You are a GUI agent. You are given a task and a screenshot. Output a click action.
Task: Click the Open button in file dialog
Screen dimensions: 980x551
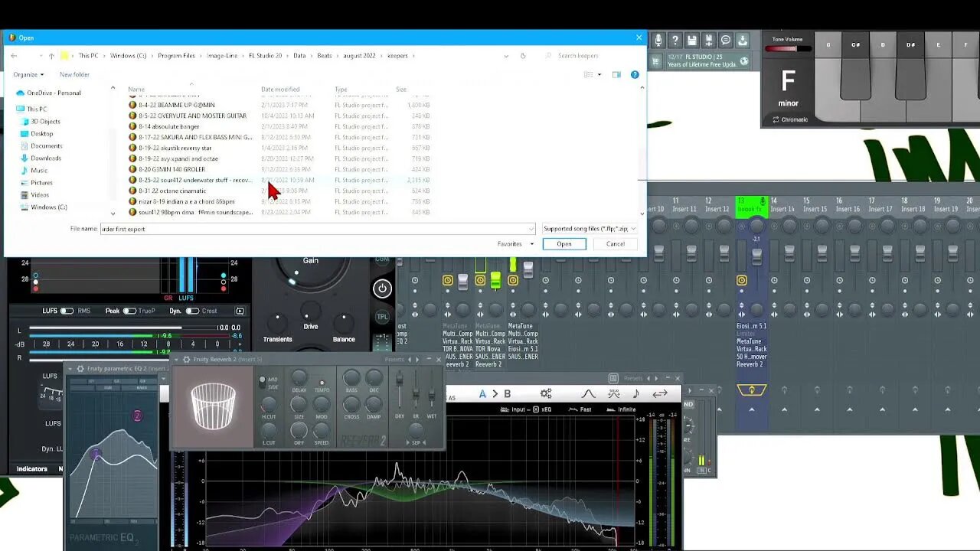point(564,244)
